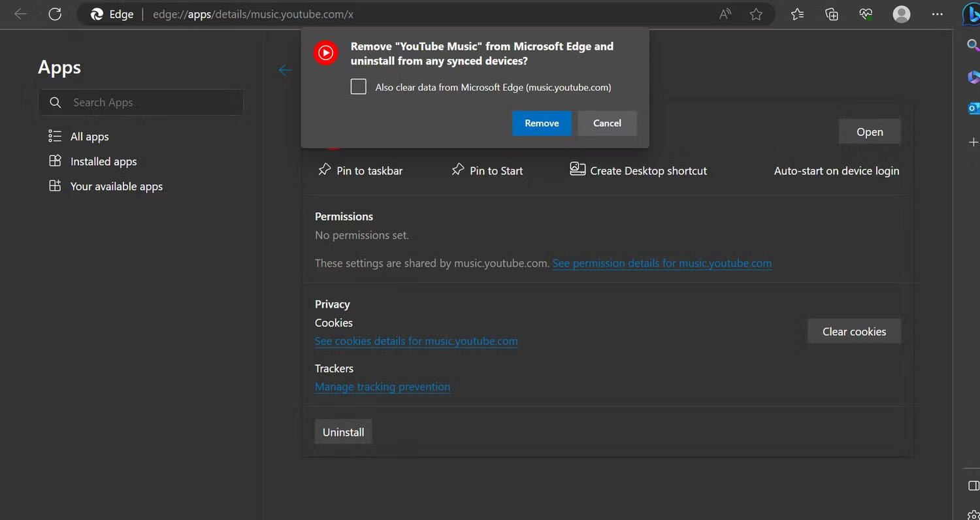Add a new app to the Edge sidebar

(973, 142)
